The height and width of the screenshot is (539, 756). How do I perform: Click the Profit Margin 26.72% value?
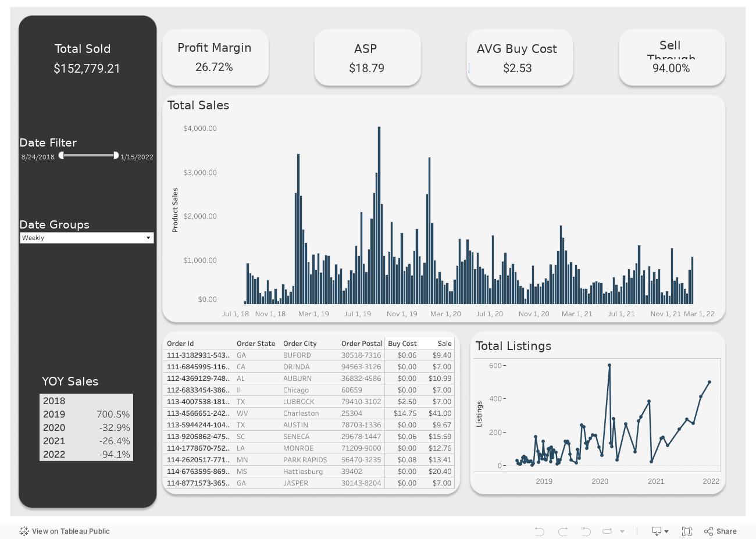click(x=214, y=67)
